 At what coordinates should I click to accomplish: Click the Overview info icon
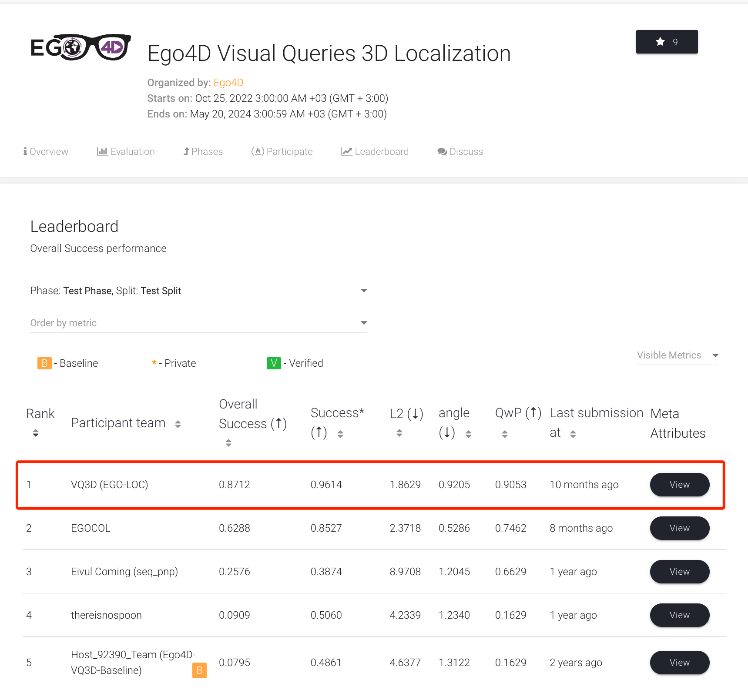tap(25, 151)
